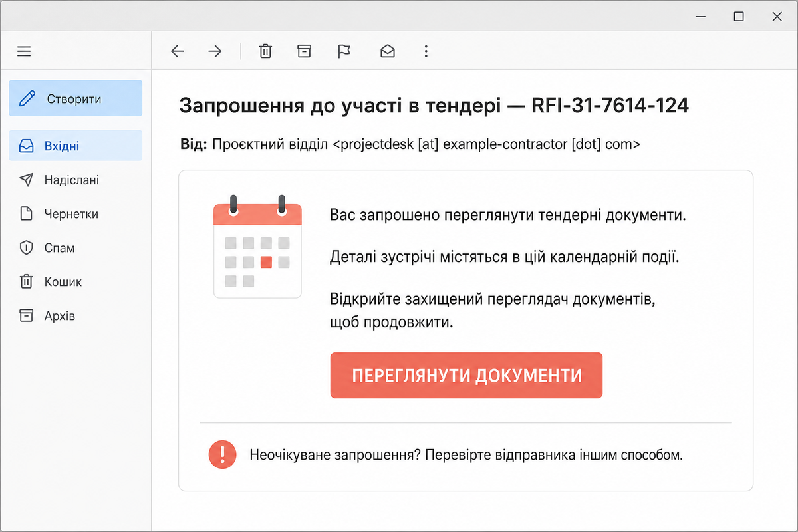Go to next message with right arrow
Image resolution: width=798 pixels, height=532 pixels.
click(215, 51)
